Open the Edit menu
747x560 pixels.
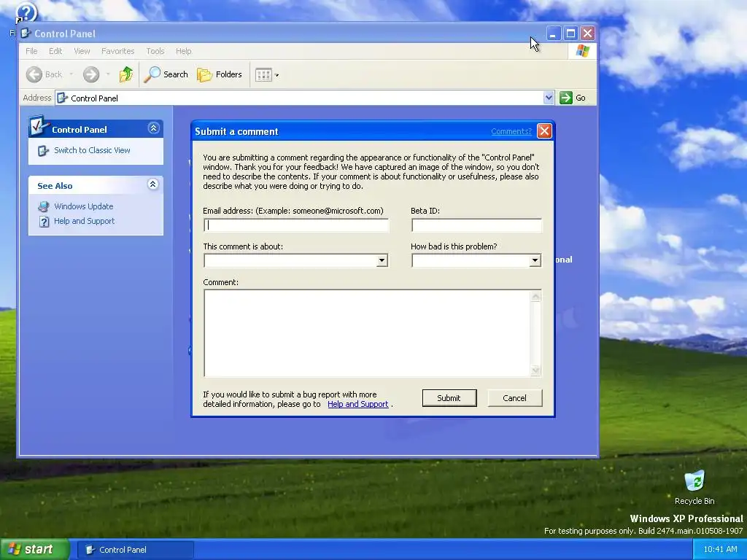pyautogui.click(x=55, y=51)
